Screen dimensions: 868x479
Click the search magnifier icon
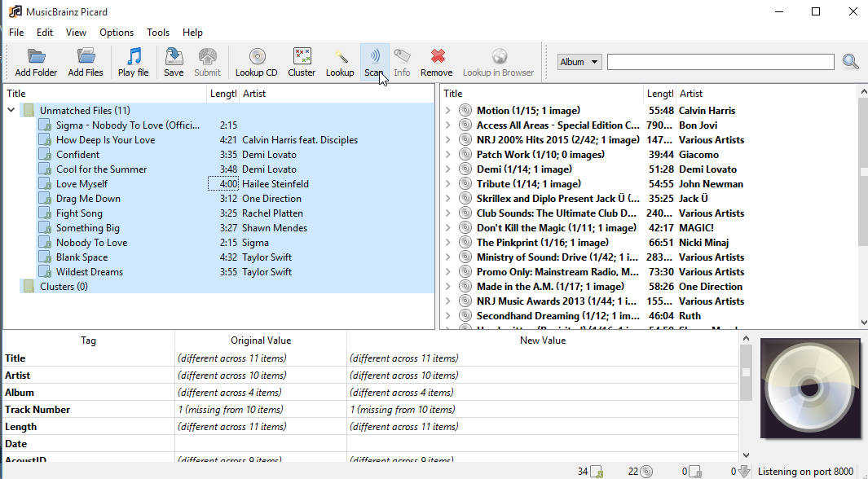click(x=850, y=61)
